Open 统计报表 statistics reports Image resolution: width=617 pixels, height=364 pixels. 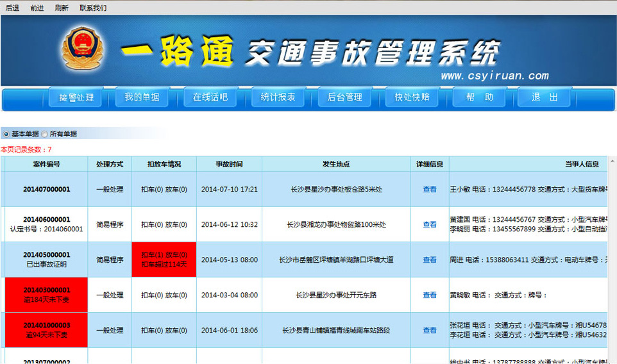(x=278, y=97)
